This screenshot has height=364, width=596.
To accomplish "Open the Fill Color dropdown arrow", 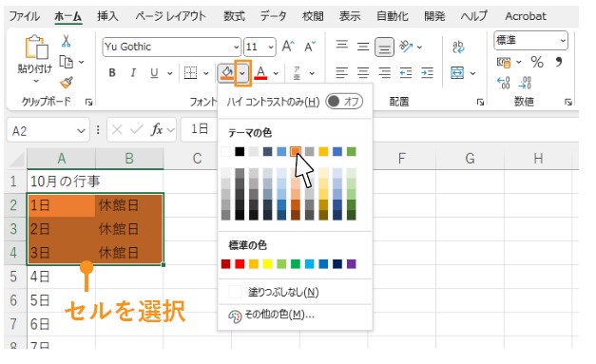I will click(242, 72).
